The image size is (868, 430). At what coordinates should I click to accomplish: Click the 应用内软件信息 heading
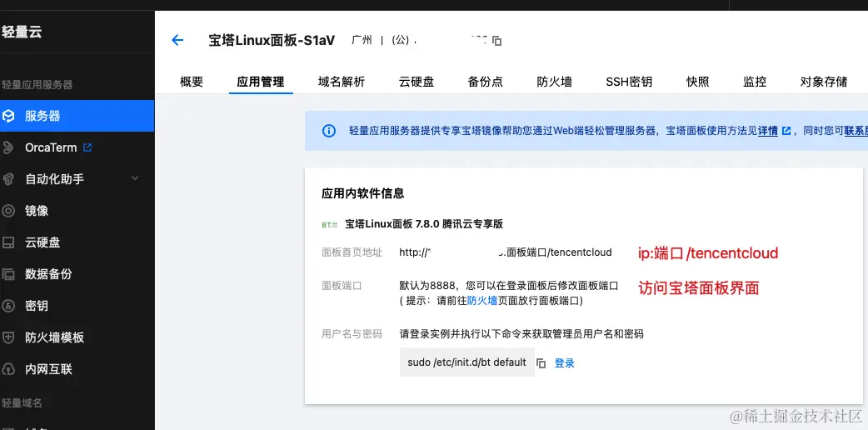click(362, 193)
